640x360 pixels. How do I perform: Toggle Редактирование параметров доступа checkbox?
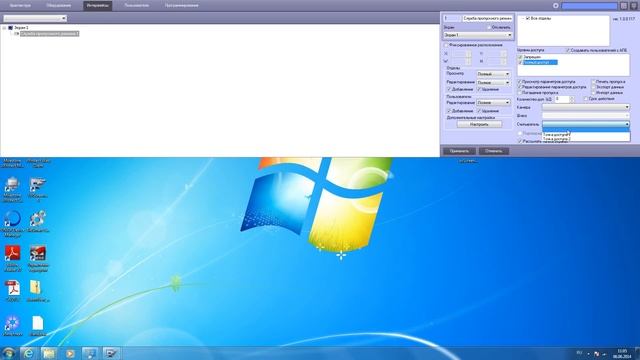[x=520, y=87]
